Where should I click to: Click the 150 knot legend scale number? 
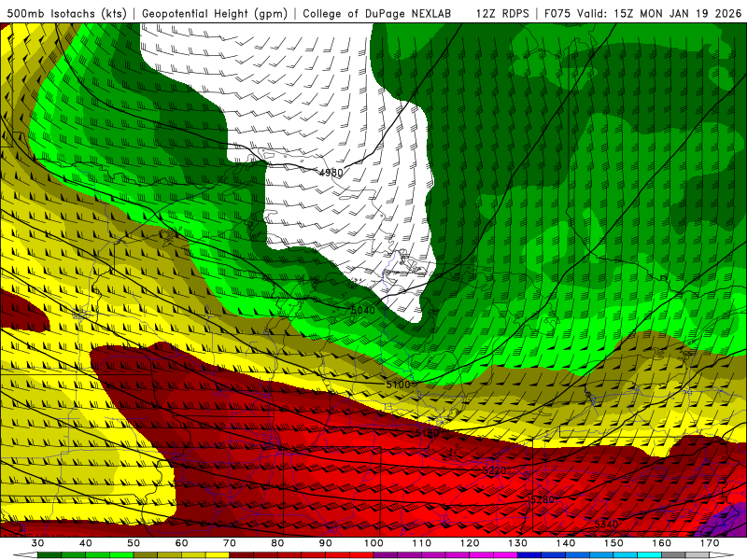coord(614,543)
